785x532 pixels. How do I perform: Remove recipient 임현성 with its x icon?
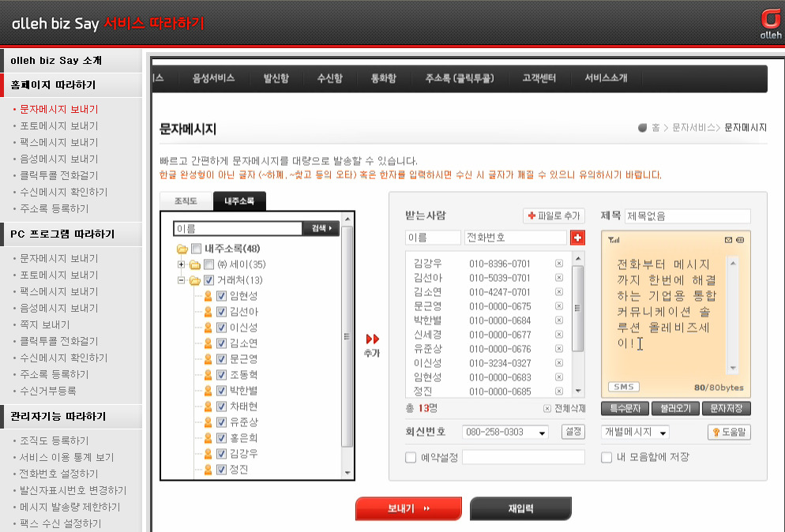click(559, 377)
